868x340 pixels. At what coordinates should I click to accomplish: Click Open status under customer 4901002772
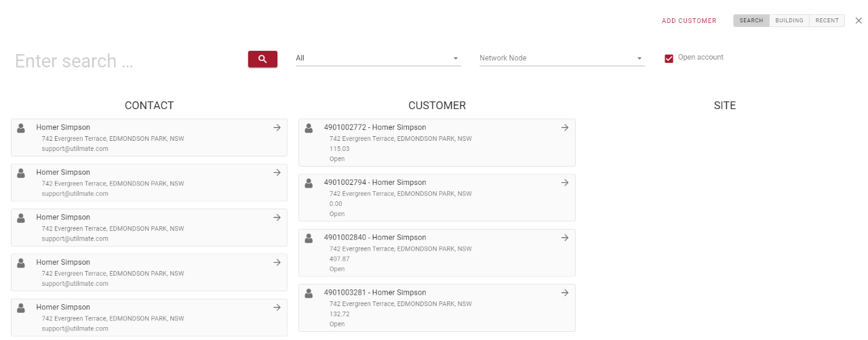(x=337, y=159)
